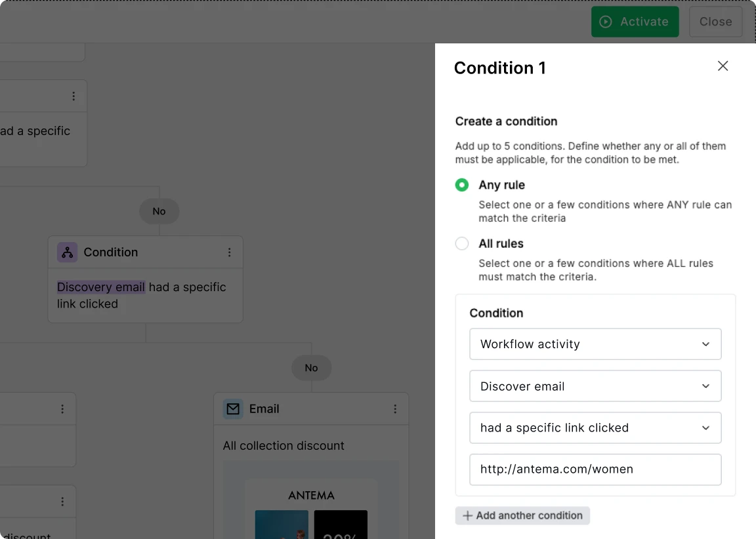Click the antema.com/women URL input field
756x539 pixels.
point(595,469)
